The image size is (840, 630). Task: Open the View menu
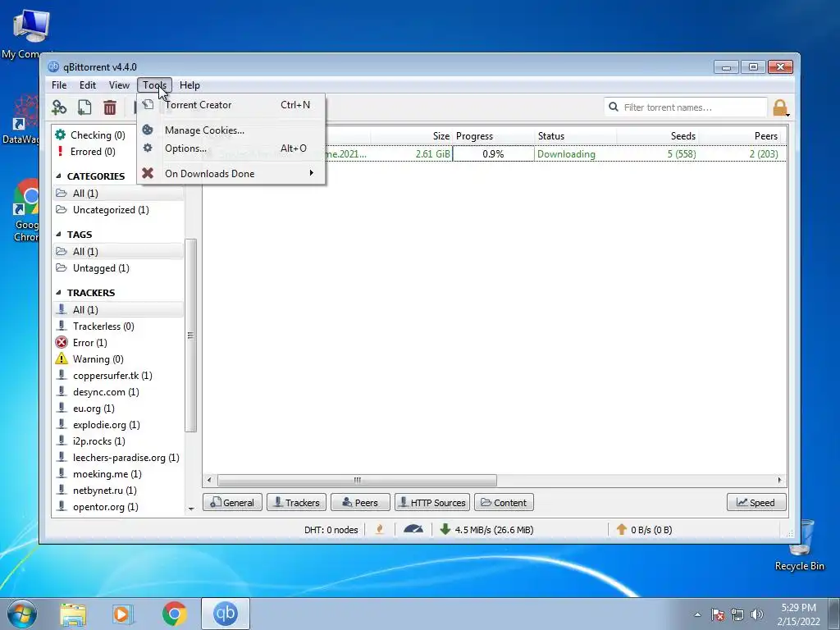119,85
